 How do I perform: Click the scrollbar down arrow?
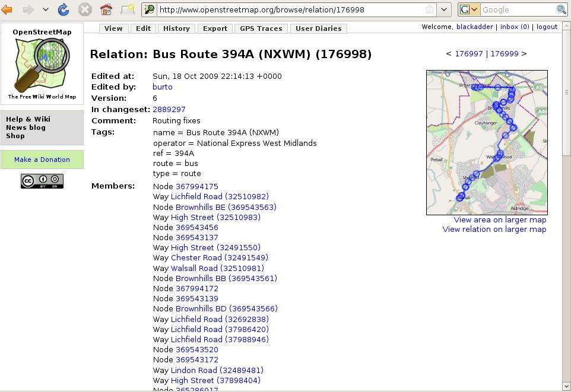[566, 386]
